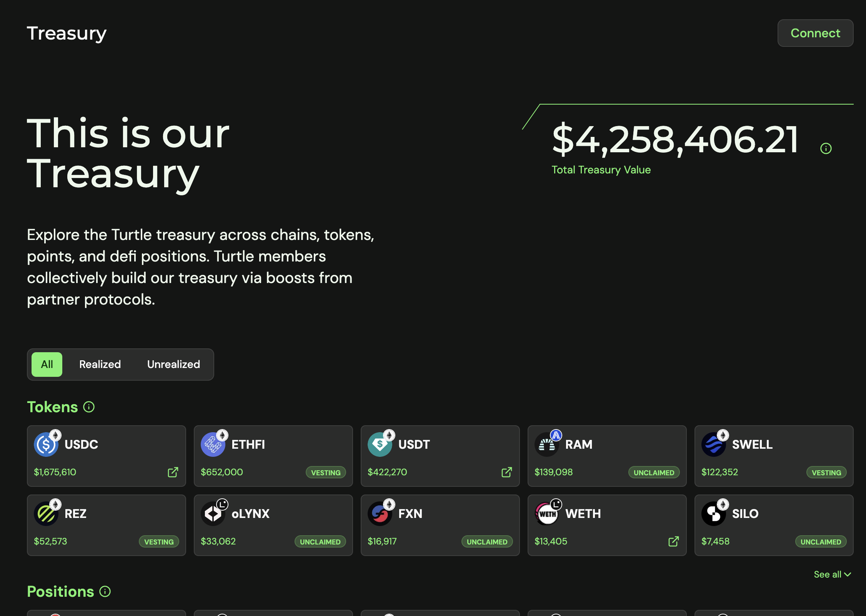Click the VESTING badge on ETHFI card

pyautogui.click(x=325, y=472)
